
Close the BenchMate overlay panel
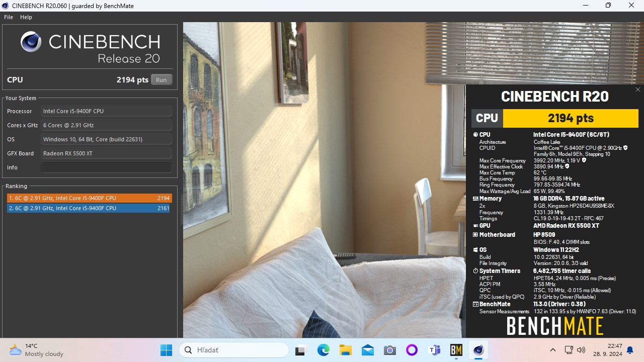(637, 89)
